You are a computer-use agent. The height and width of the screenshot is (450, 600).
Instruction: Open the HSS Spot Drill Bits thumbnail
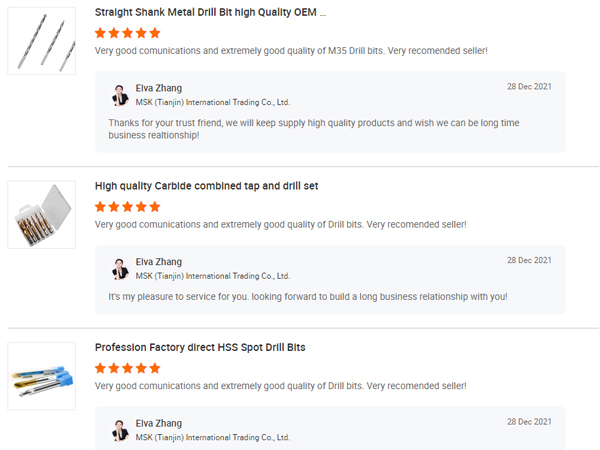41,376
